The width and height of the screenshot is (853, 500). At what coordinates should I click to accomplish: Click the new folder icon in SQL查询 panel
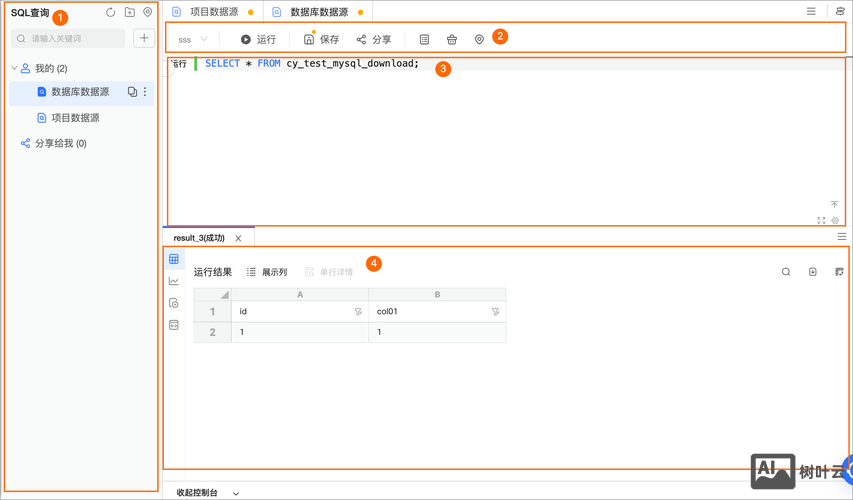pos(129,12)
